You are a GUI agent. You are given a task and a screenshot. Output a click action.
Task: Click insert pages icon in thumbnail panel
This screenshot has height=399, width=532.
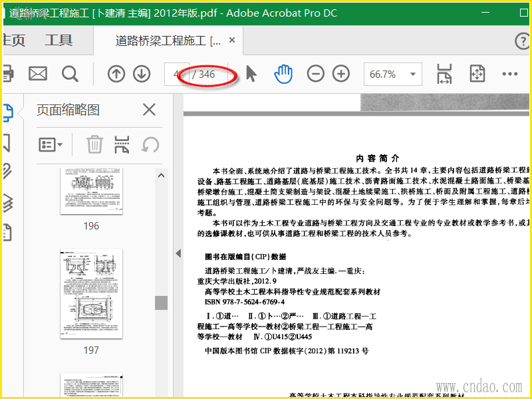point(122,144)
